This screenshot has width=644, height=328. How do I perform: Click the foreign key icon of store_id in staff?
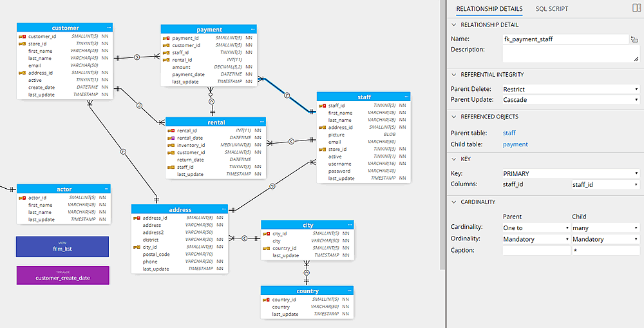[323, 150]
